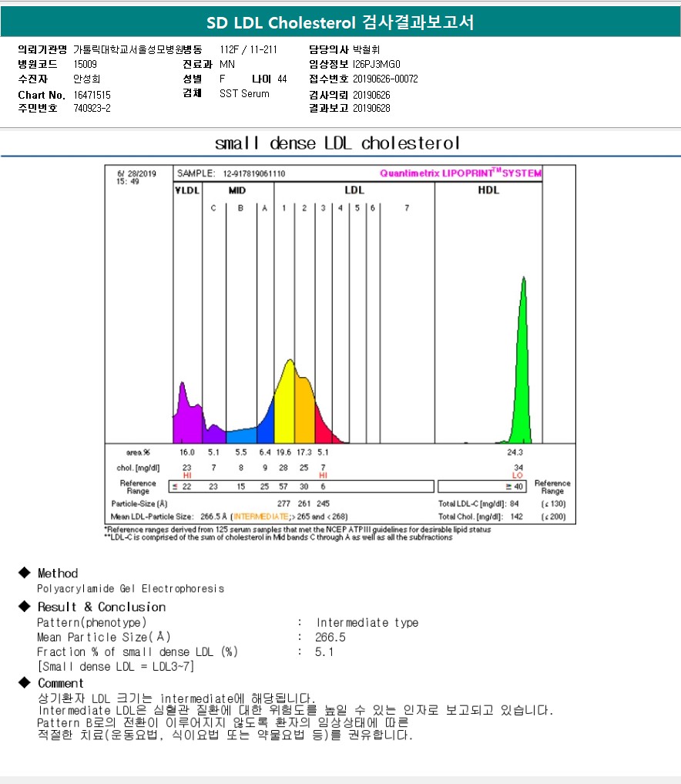Screen dimensions: 681x784
Task: Click the SAMPLE number 12-917819061110
Action: click(254, 174)
